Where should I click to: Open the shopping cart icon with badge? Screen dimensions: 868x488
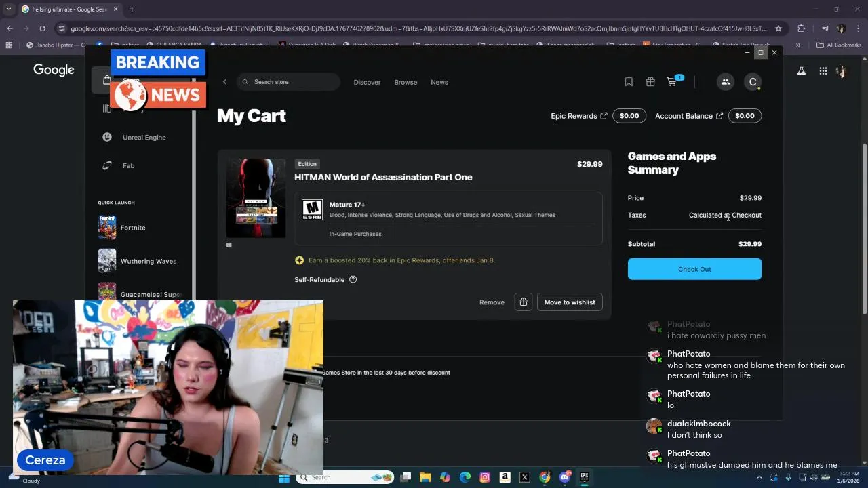672,82
